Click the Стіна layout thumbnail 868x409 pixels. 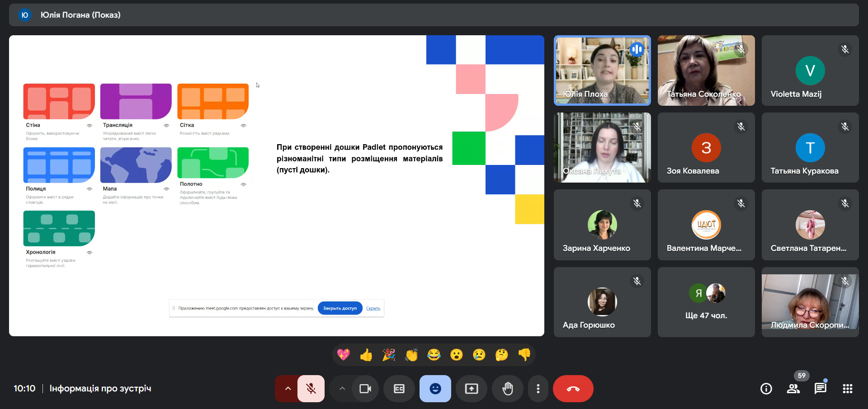59,101
